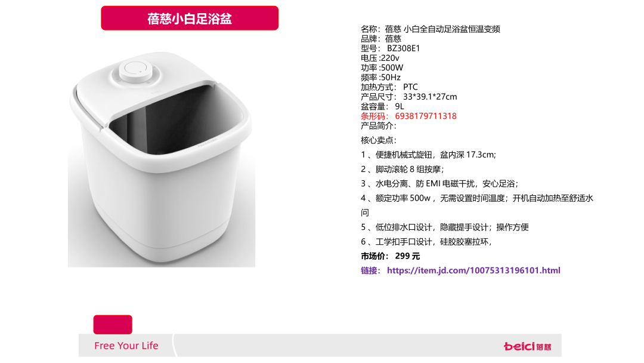Click the model number BZ308E1

(403, 48)
